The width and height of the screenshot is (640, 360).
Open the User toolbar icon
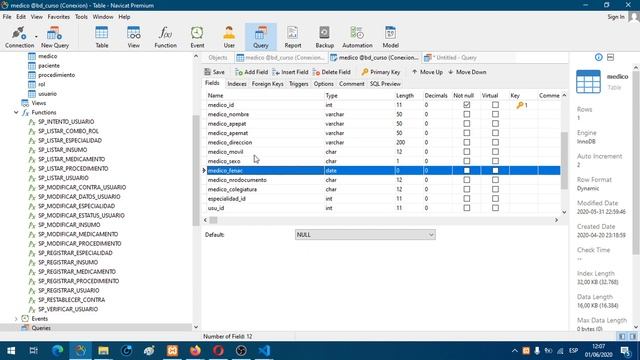tap(229, 37)
